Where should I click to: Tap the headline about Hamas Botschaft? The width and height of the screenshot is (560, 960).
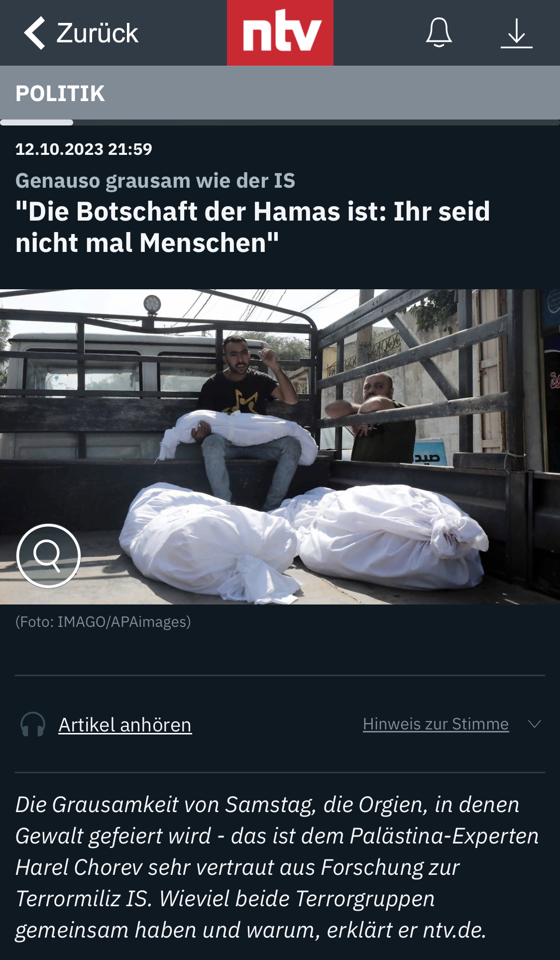253,227
